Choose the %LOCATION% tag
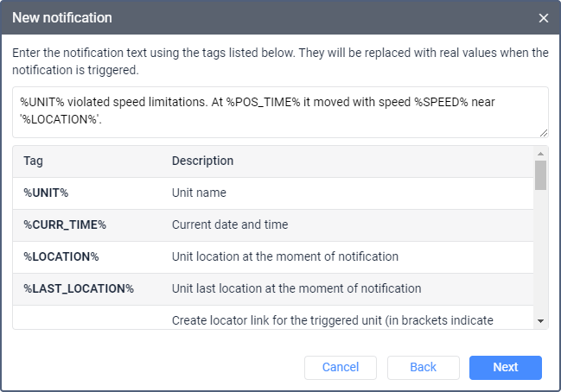561x392 pixels. (x=61, y=256)
